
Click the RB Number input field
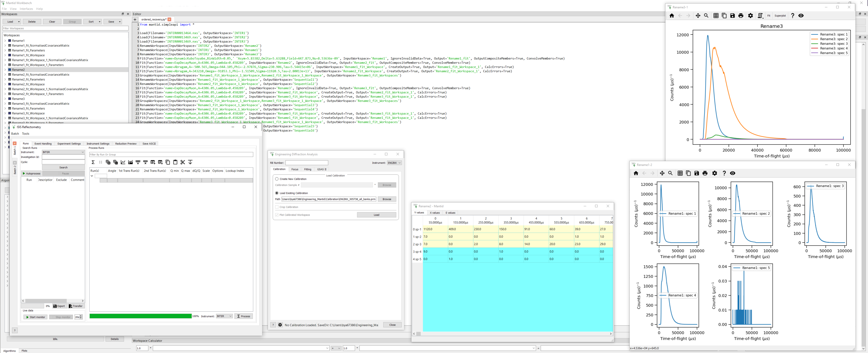[307, 163]
